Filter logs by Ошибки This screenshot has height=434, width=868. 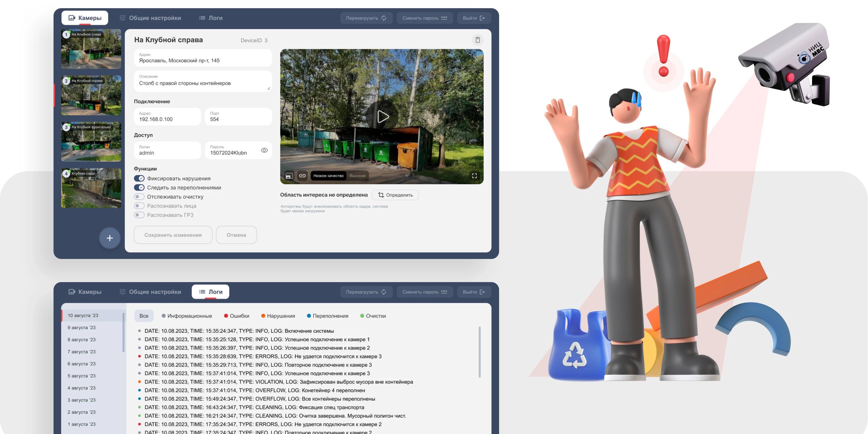coord(237,316)
